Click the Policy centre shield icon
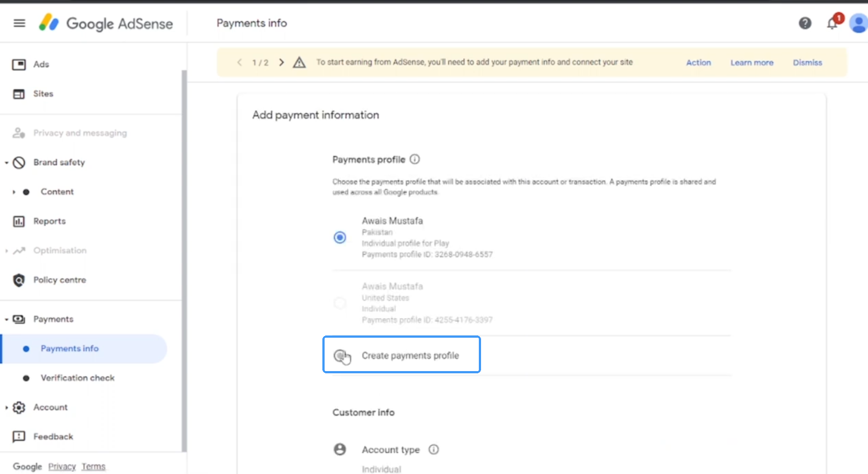The width and height of the screenshot is (868, 474). tap(19, 280)
